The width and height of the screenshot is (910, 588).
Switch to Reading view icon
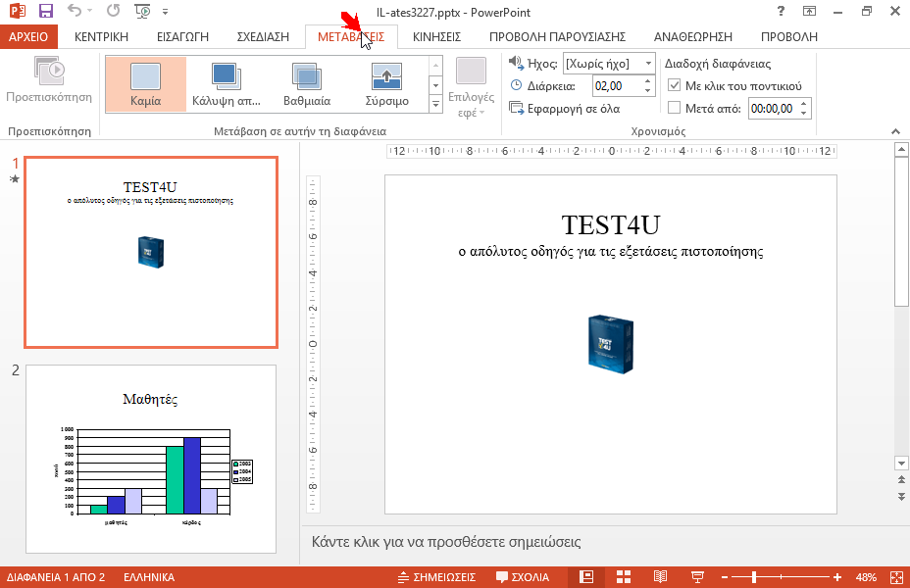coord(660,577)
